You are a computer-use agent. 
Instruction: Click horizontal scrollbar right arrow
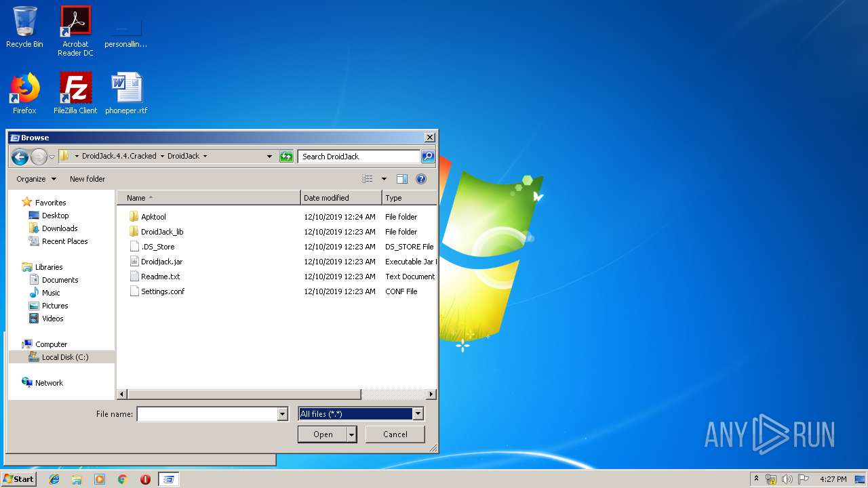pyautogui.click(x=431, y=394)
